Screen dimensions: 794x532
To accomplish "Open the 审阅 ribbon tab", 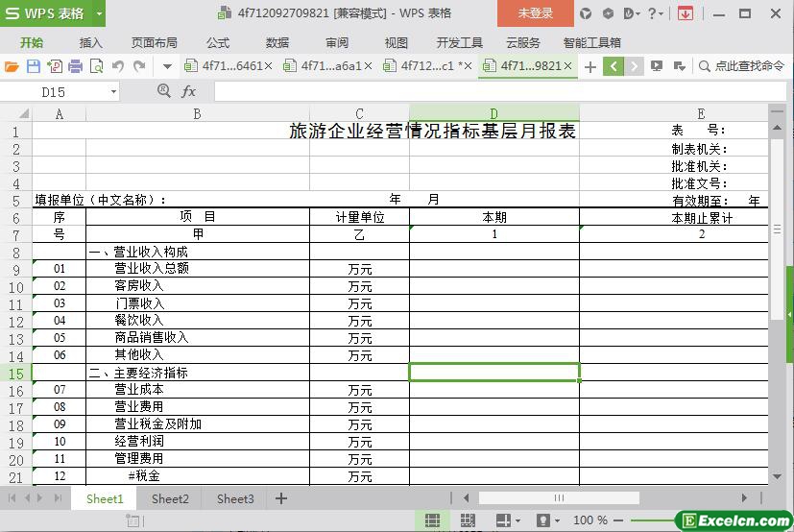I will click(337, 42).
